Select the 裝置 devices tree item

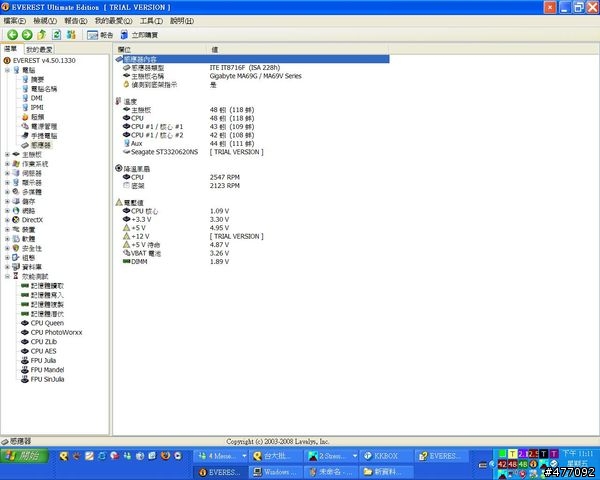[x=24, y=230]
